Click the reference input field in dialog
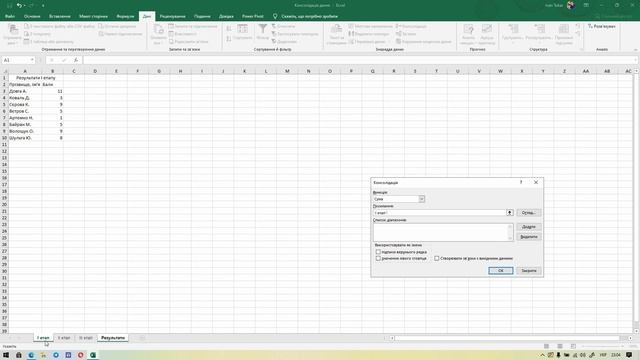Screen dimensions: 640x360 pos(439,213)
